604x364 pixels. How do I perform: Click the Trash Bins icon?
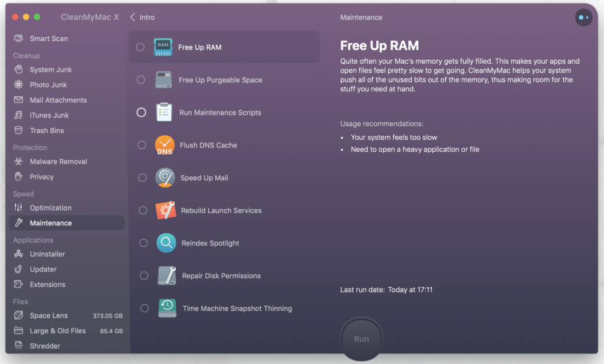[18, 130]
